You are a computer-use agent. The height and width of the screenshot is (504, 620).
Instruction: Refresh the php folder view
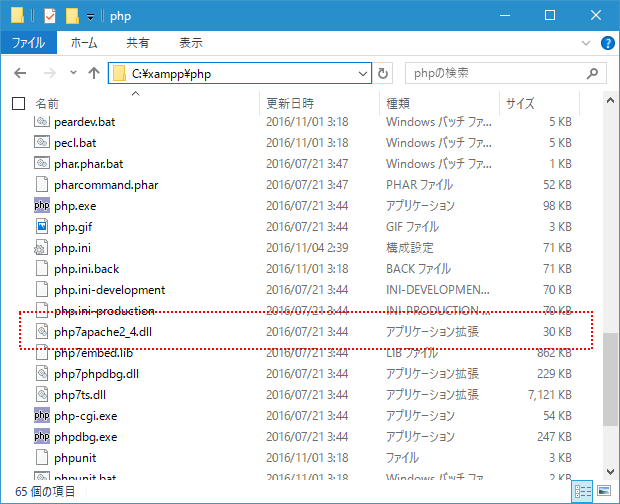pos(383,74)
